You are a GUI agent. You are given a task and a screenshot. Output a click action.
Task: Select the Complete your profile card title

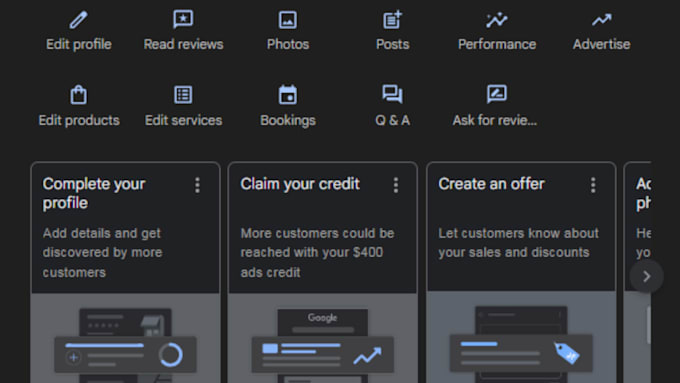click(x=94, y=193)
